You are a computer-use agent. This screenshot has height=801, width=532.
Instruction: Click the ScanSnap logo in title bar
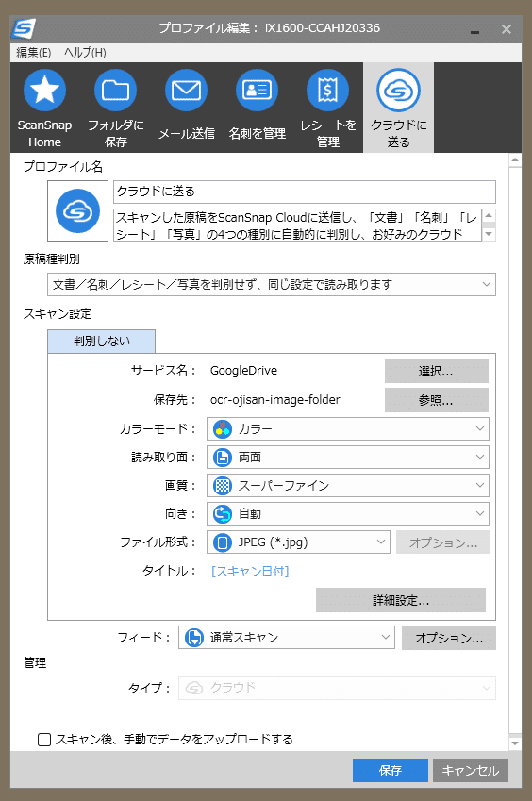pyautogui.click(x=24, y=28)
